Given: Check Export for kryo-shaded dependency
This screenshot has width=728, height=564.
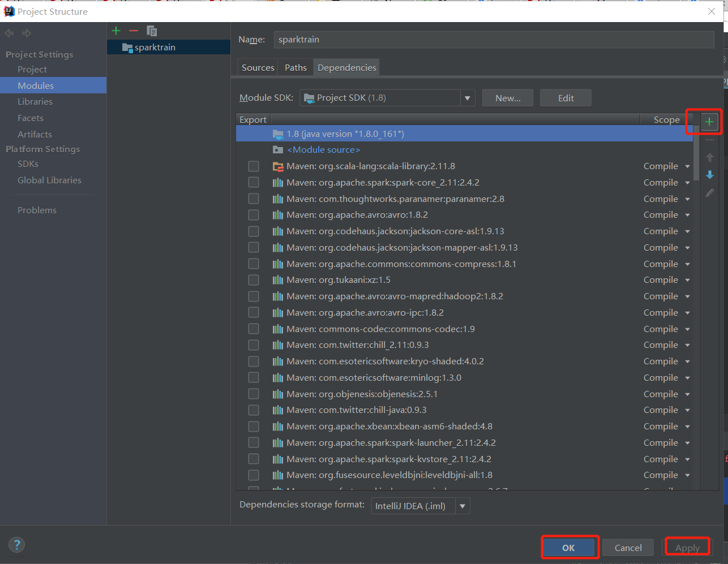Looking at the screenshot, I should (x=254, y=361).
